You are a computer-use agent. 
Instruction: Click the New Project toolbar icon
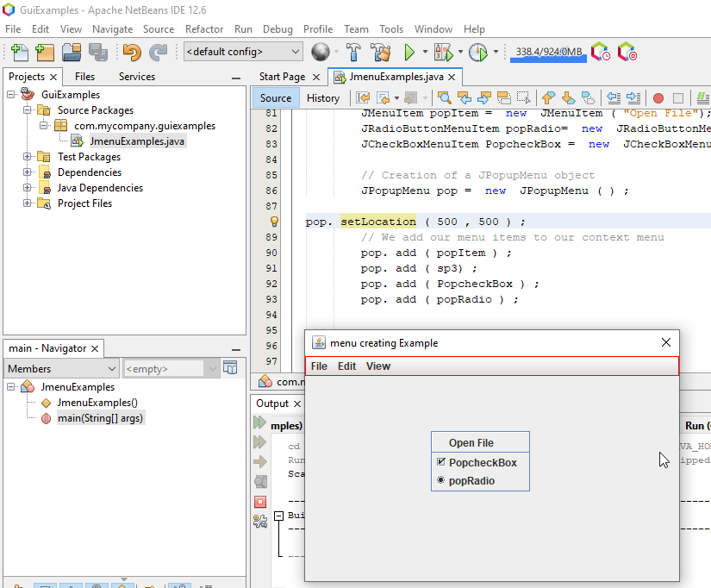(x=45, y=53)
